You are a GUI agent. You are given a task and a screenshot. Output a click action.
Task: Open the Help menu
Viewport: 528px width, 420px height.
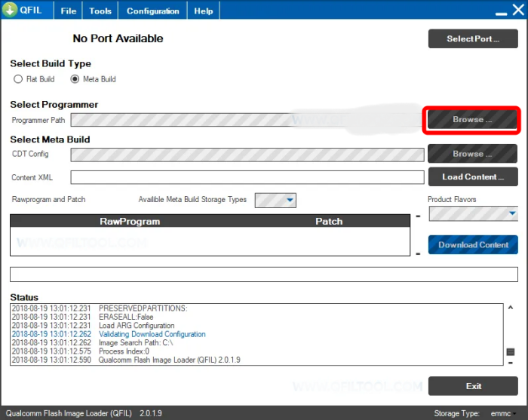click(x=204, y=11)
